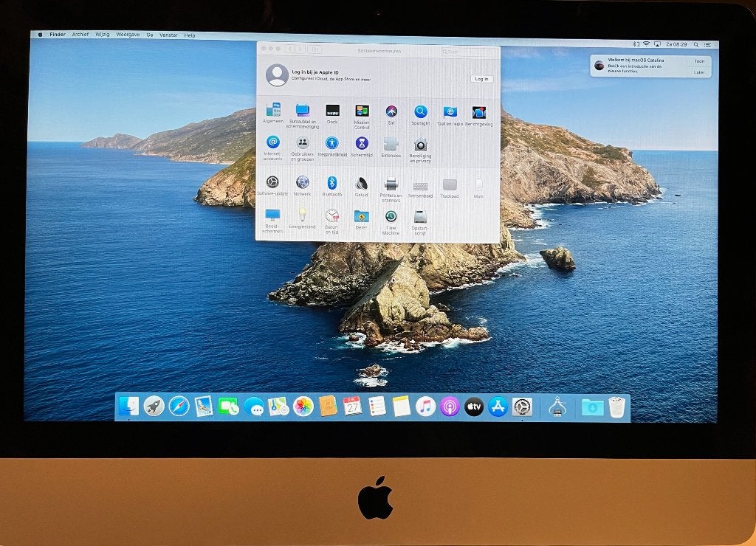Screen dimensions: 756x546
Task: Open Safari from the Dock
Action: (179, 407)
